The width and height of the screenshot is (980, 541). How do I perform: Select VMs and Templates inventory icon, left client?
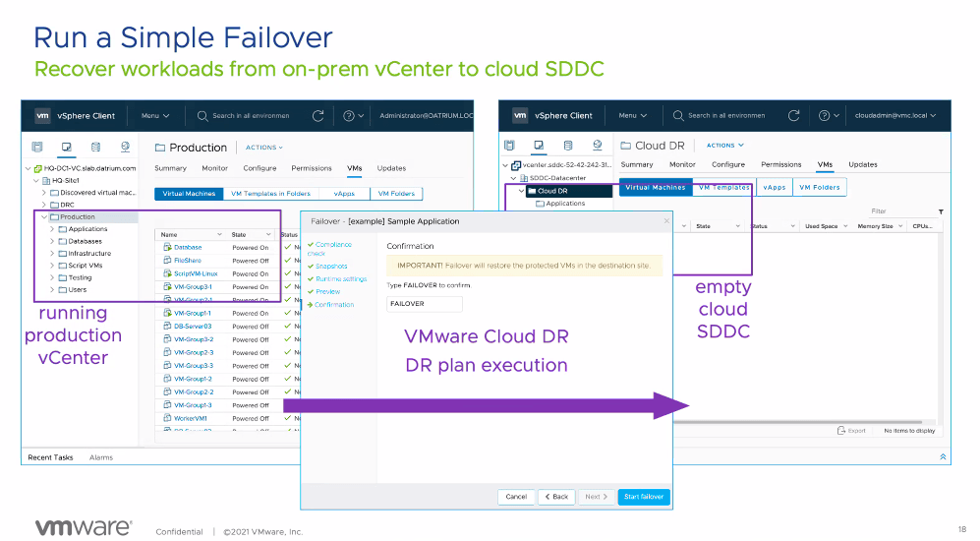pos(67,148)
